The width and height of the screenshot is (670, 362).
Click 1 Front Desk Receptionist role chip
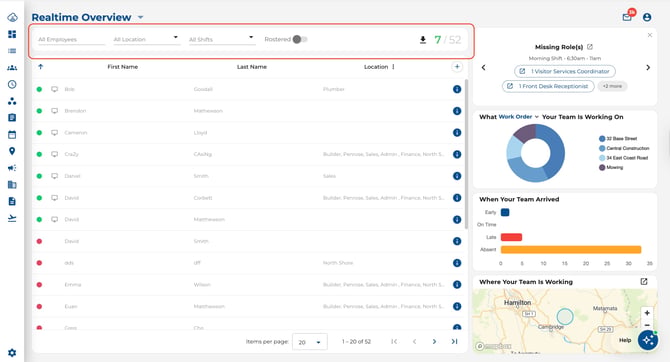(x=548, y=86)
